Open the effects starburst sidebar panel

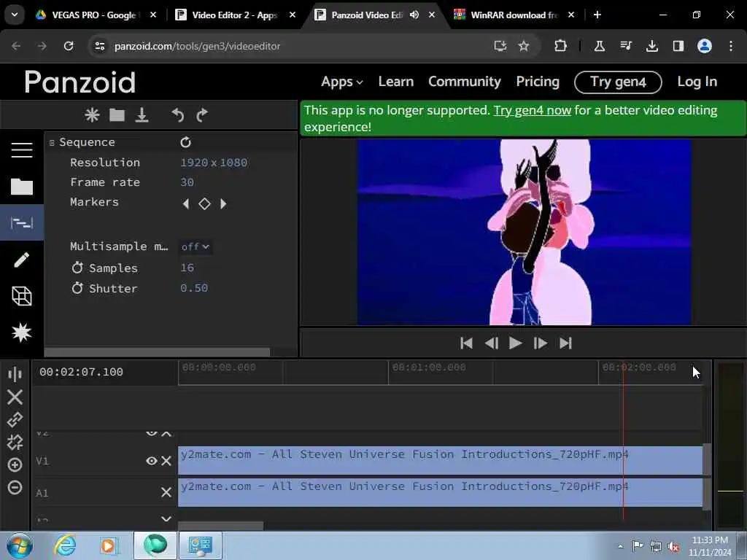click(x=22, y=332)
